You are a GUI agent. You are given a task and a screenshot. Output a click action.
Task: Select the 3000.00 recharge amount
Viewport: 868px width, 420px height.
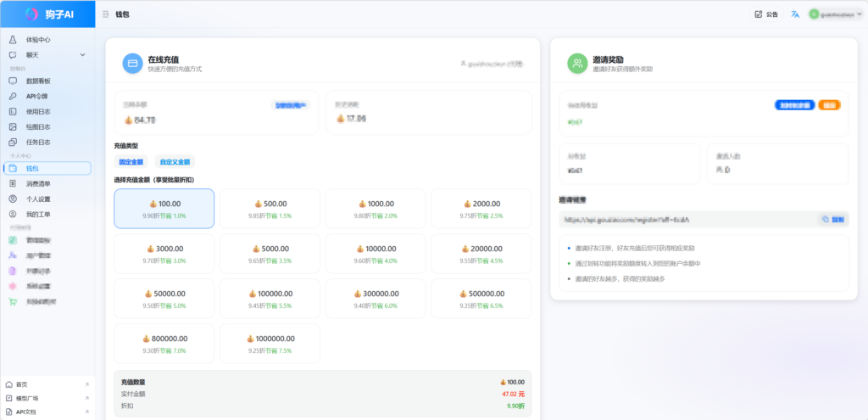(164, 254)
